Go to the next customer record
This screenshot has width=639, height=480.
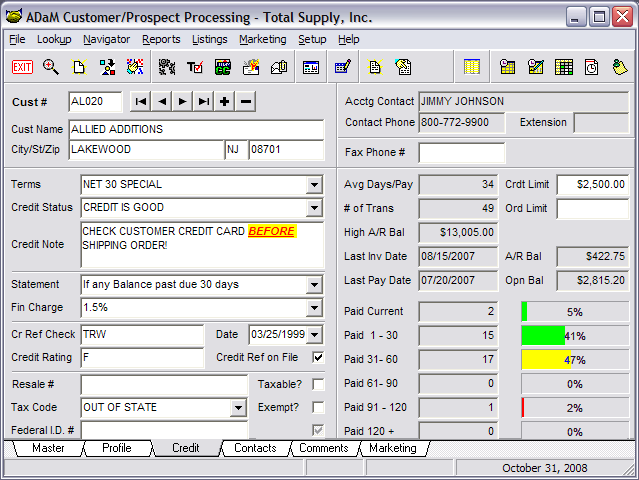click(182, 102)
